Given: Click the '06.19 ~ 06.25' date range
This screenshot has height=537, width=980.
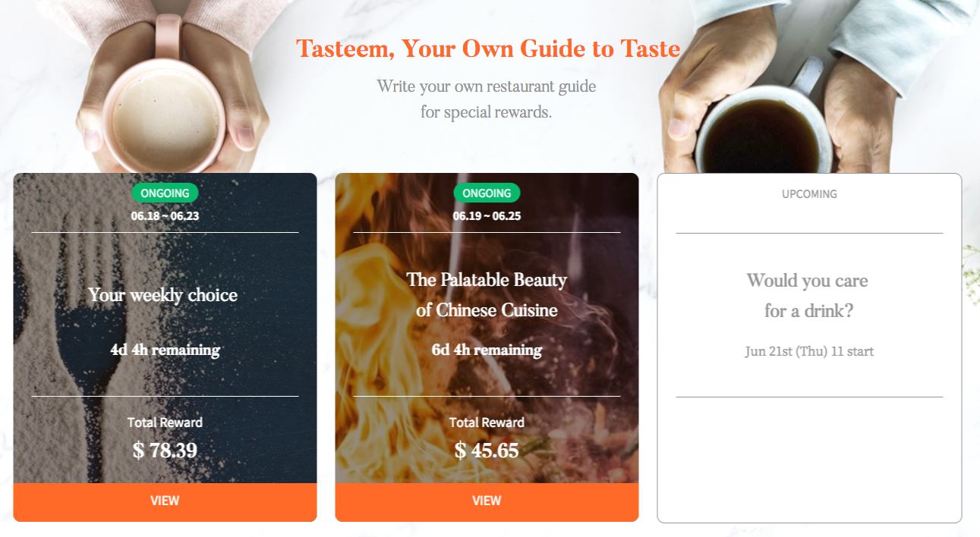Looking at the screenshot, I should (x=487, y=216).
